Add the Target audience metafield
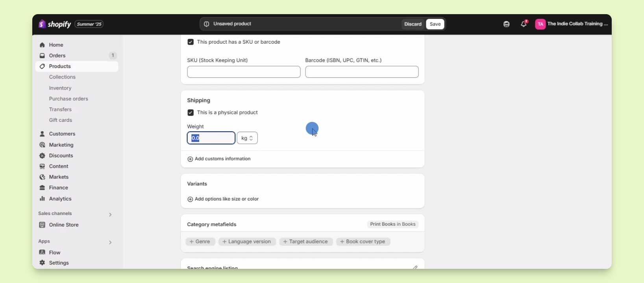The image size is (644, 283). pyautogui.click(x=306, y=242)
